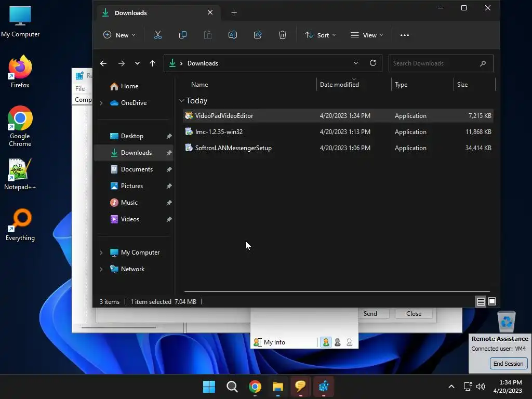532x399 pixels.
Task: Open Notepad++ desktop shortcut
Action: (20, 174)
